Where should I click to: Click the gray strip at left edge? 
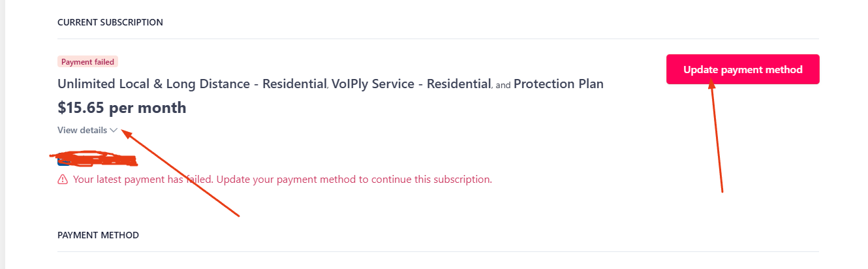3,134
